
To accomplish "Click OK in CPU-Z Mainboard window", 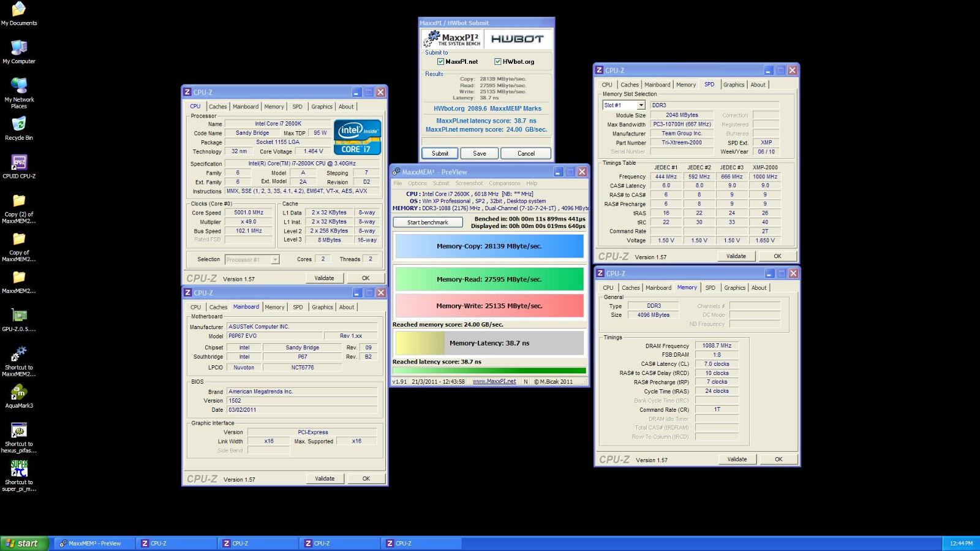I will [366, 479].
